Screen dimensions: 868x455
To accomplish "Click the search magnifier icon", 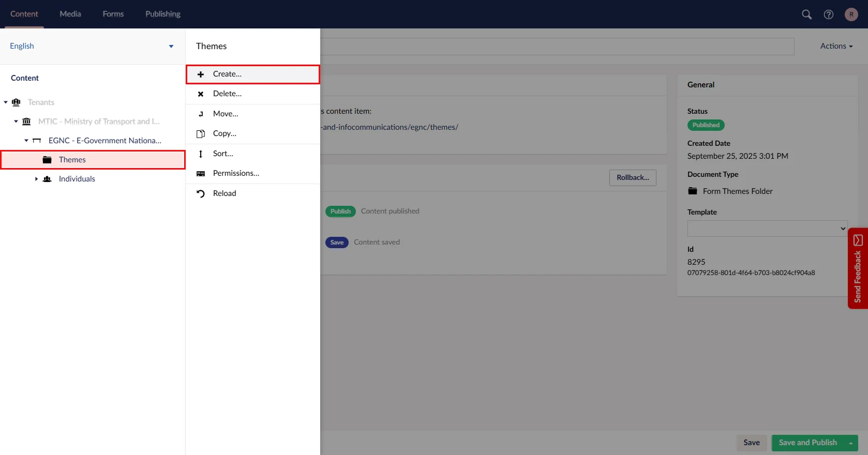I will (x=806, y=14).
